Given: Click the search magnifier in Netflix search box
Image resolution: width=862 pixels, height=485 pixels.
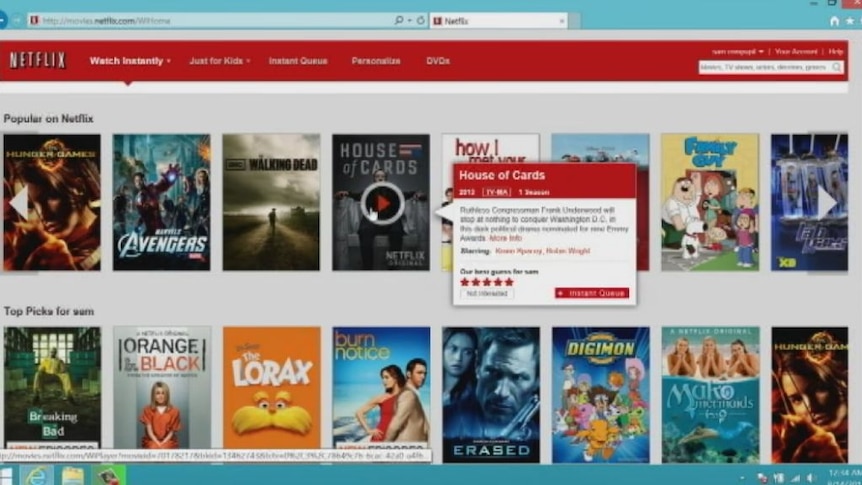Looking at the screenshot, I should (x=836, y=67).
